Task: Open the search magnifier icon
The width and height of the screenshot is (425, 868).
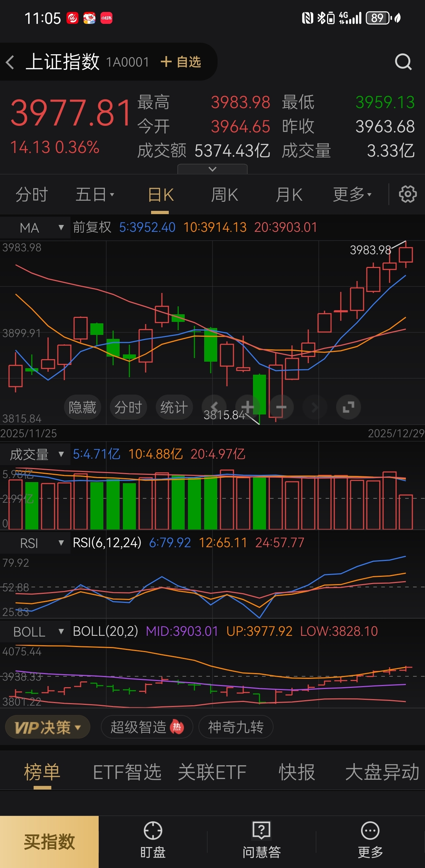Action: coord(403,62)
